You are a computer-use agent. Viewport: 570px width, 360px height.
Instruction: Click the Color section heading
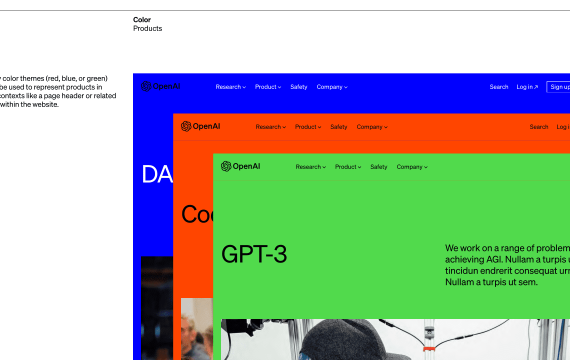142,20
